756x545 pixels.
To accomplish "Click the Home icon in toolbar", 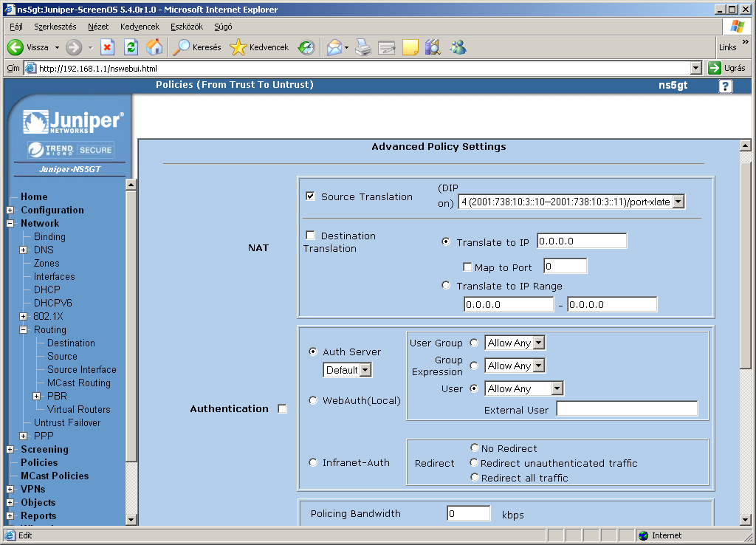I will click(154, 47).
